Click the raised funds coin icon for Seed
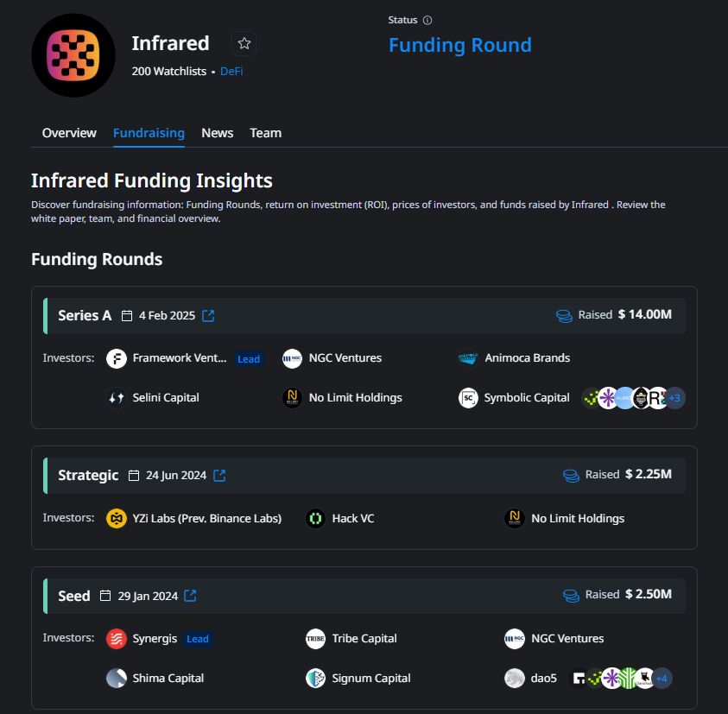The height and width of the screenshot is (714, 728). click(x=571, y=596)
